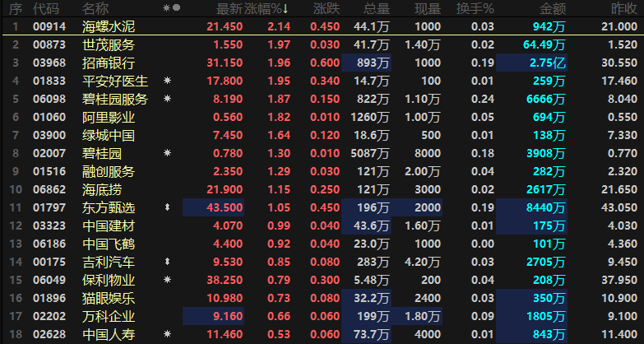Select the 平安好医生 stock name

115,81
